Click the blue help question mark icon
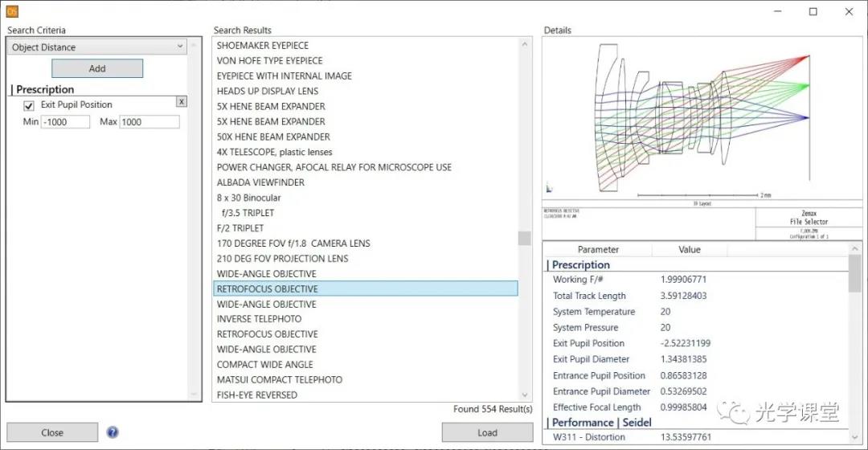868x450 pixels. [x=113, y=432]
